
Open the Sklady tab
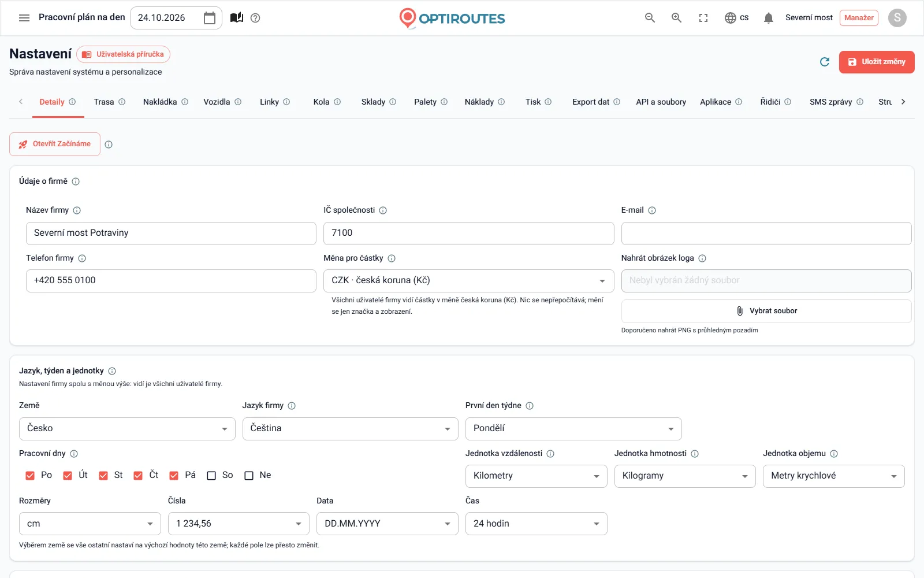point(378,102)
